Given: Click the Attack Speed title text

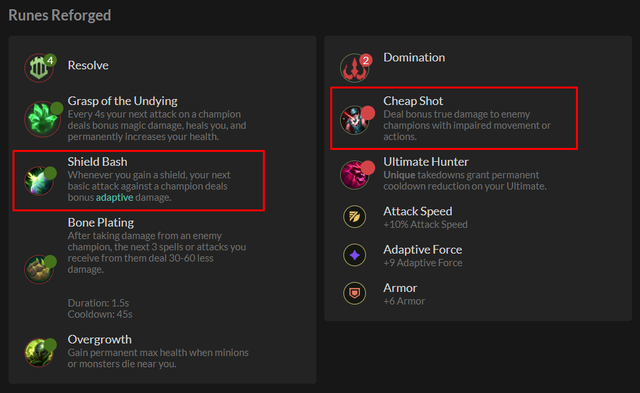Looking at the screenshot, I should (418, 211).
